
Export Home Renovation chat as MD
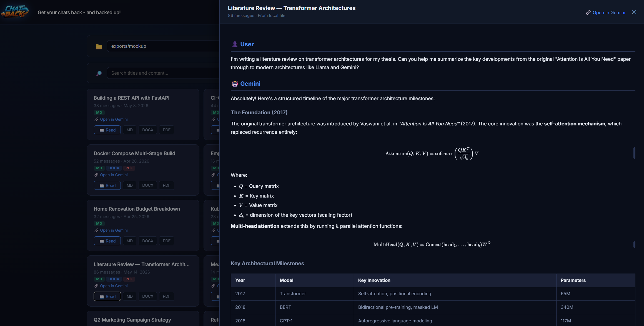(x=130, y=241)
